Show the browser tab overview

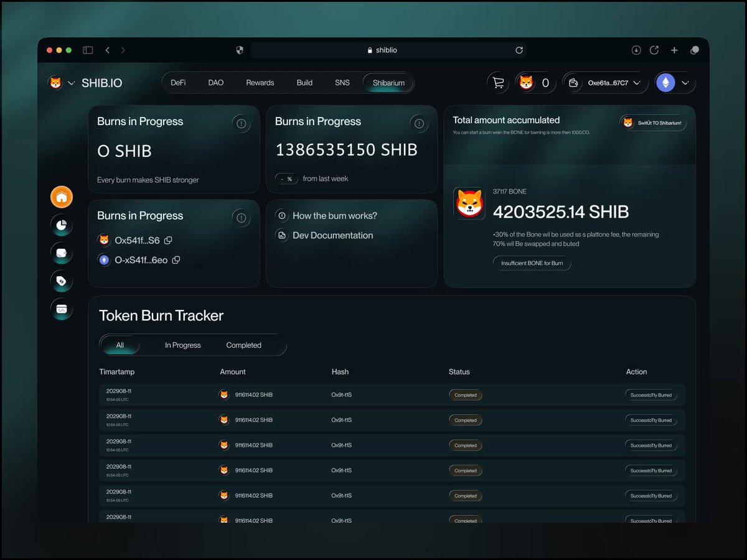coord(695,50)
